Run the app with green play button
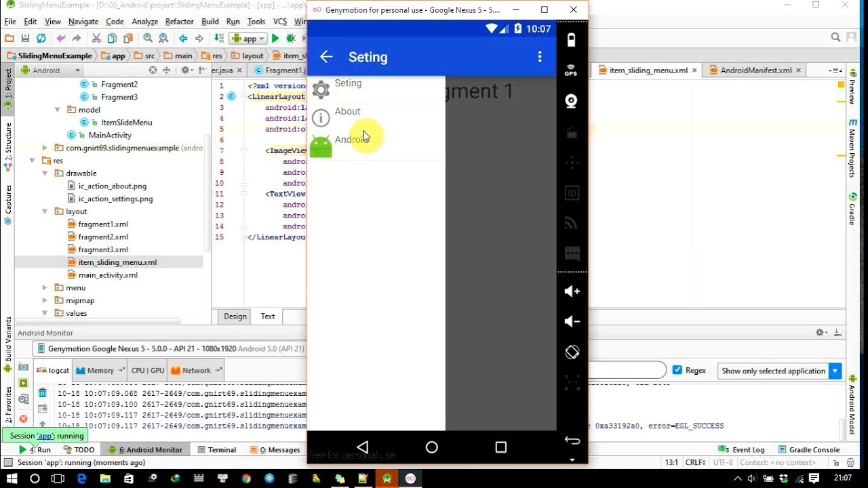Screen dimensions: 868x488 275,39
